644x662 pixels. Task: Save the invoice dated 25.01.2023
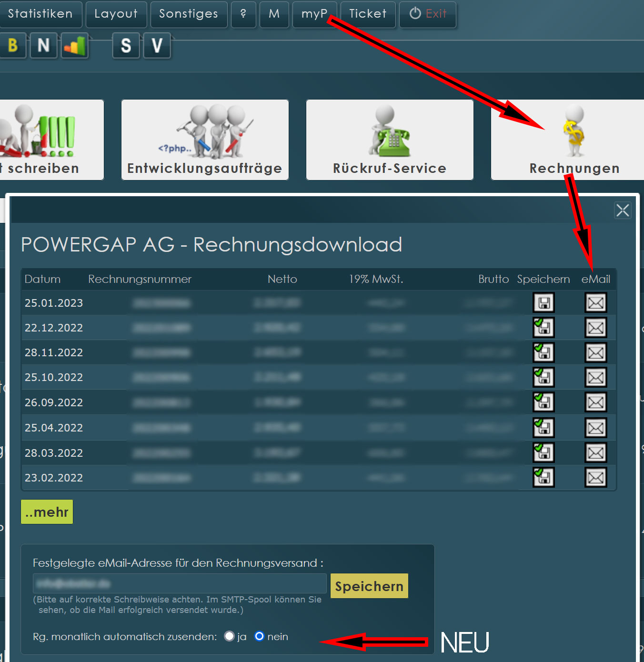coord(543,303)
